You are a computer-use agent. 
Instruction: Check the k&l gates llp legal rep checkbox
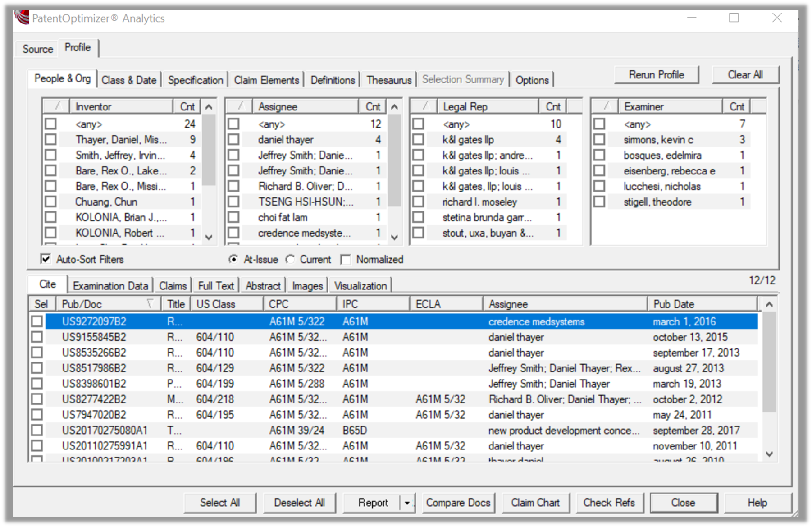[419, 139]
